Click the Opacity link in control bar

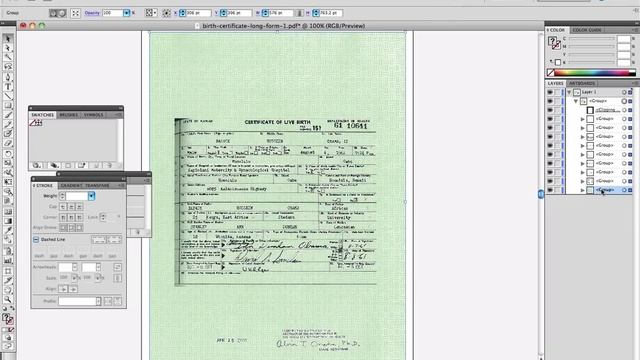pyautogui.click(x=92, y=13)
